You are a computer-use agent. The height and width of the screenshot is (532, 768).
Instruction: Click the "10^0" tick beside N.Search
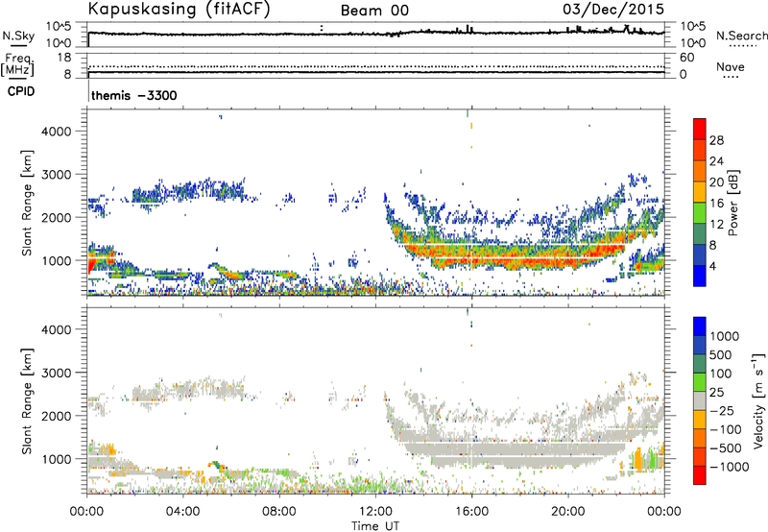tap(693, 43)
